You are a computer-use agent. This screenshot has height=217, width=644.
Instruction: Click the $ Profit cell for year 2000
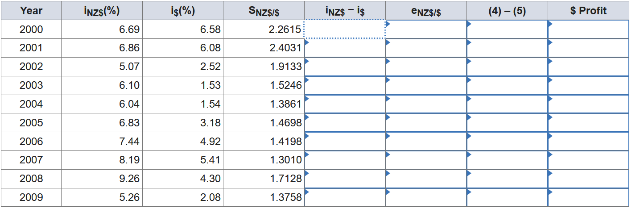coord(588,29)
